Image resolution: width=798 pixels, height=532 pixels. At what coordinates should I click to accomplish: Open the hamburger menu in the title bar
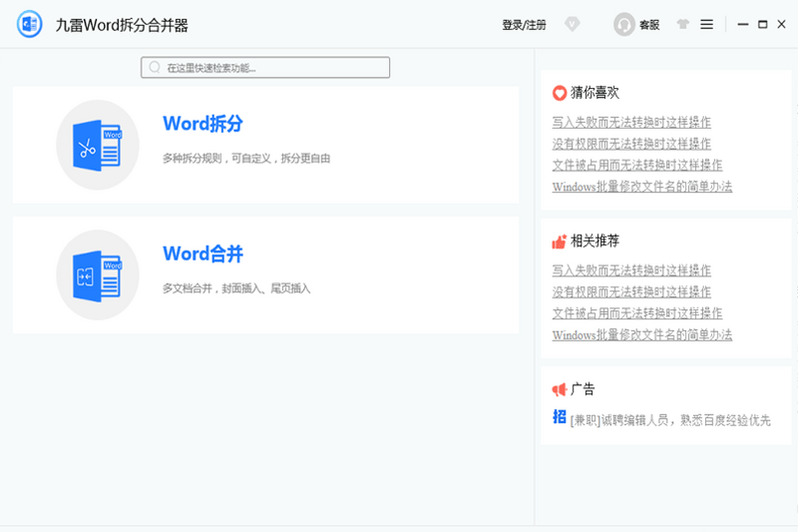coord(707,24)
